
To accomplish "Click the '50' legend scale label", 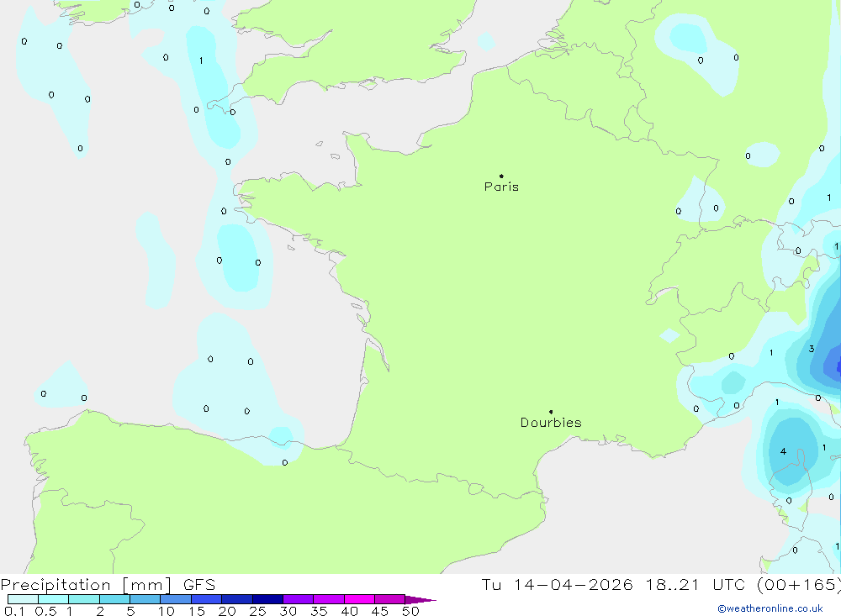I will pos(410,611).
